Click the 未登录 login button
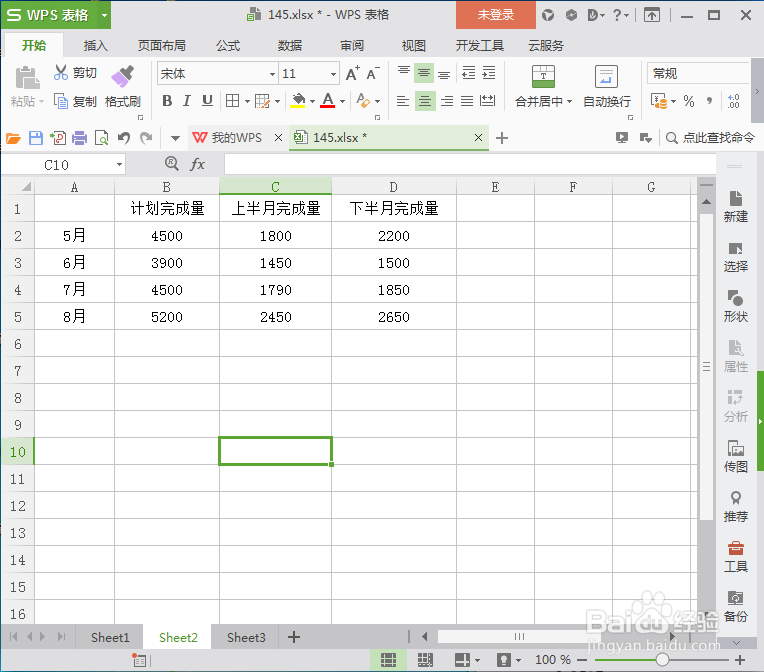764x672 pixels. (496, 15)
